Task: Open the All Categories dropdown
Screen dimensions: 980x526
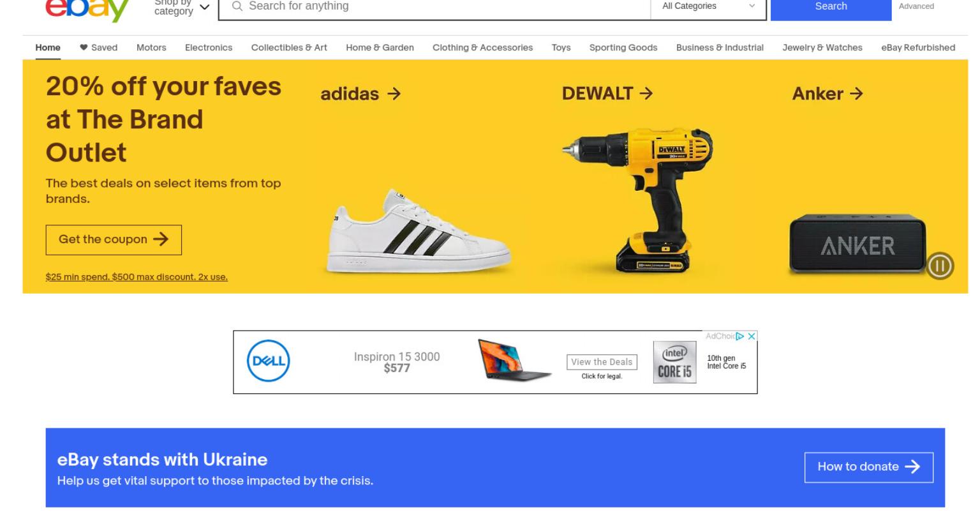Action: tap(708, 6)
